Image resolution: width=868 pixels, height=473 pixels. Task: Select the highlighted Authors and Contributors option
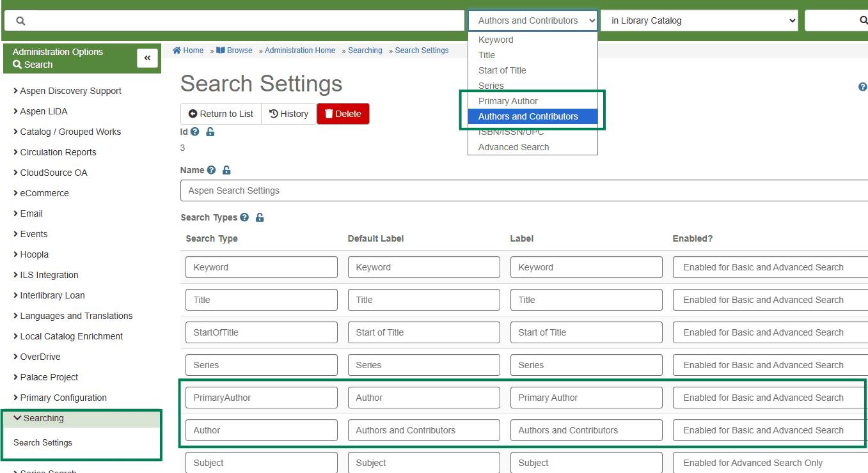click(532, 116)
